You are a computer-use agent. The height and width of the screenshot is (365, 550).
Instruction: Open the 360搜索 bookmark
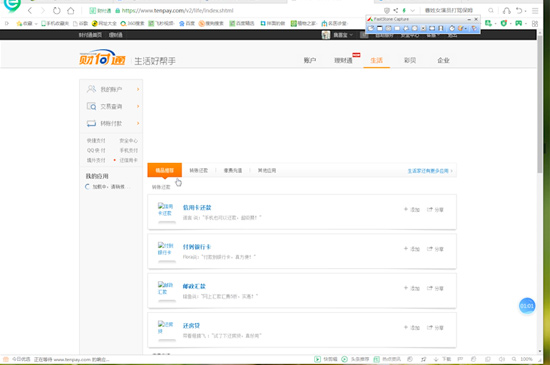(x=132, y=23)
